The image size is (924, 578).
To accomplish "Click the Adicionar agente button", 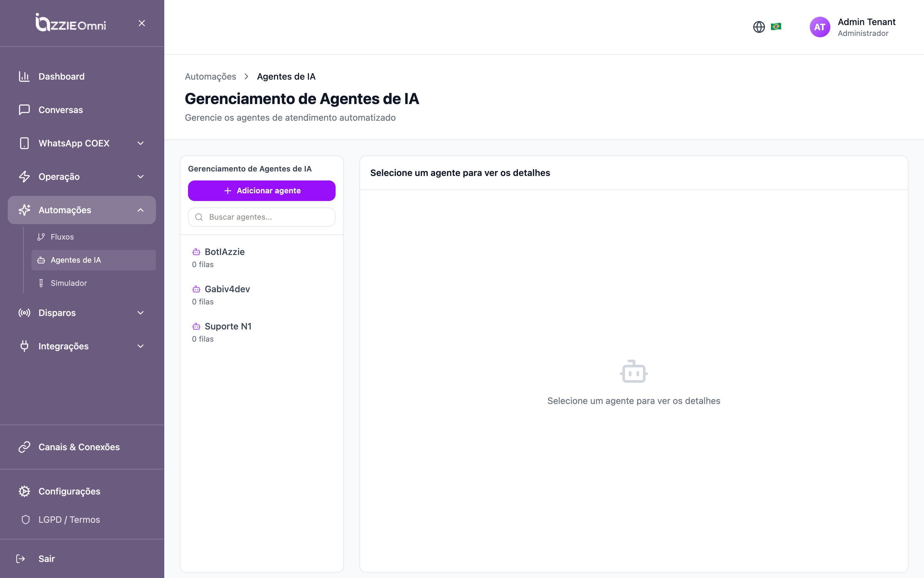I will 261,191.
